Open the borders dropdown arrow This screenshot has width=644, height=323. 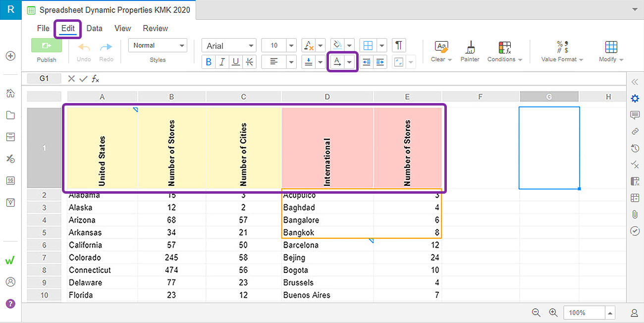coord(381,46)
